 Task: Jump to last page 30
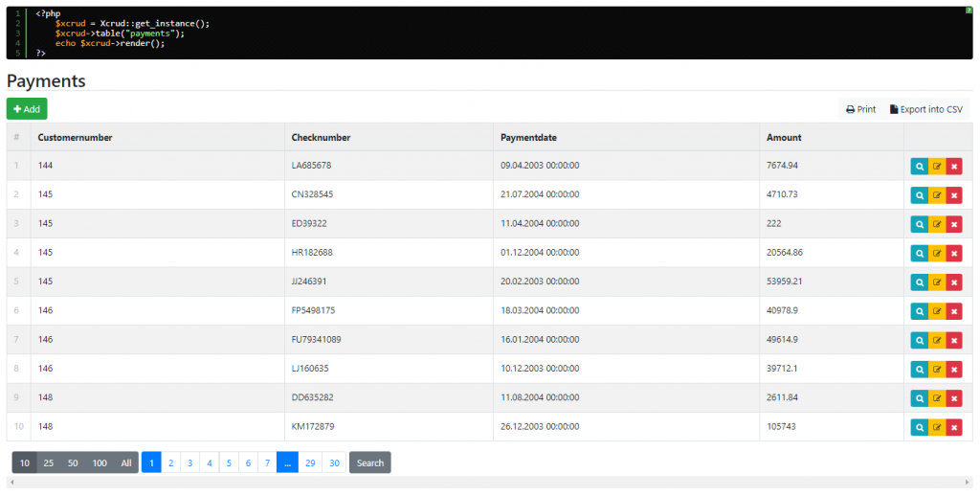[334, 462]
